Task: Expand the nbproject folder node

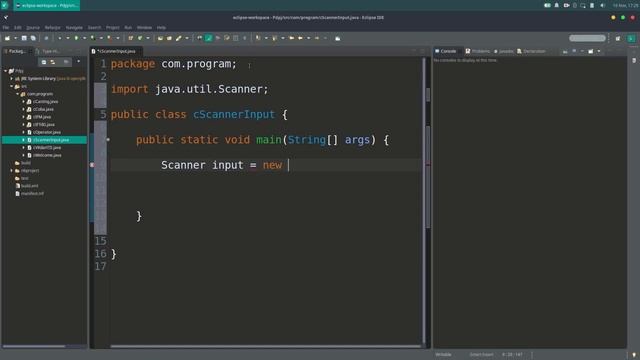Action: 11,171
